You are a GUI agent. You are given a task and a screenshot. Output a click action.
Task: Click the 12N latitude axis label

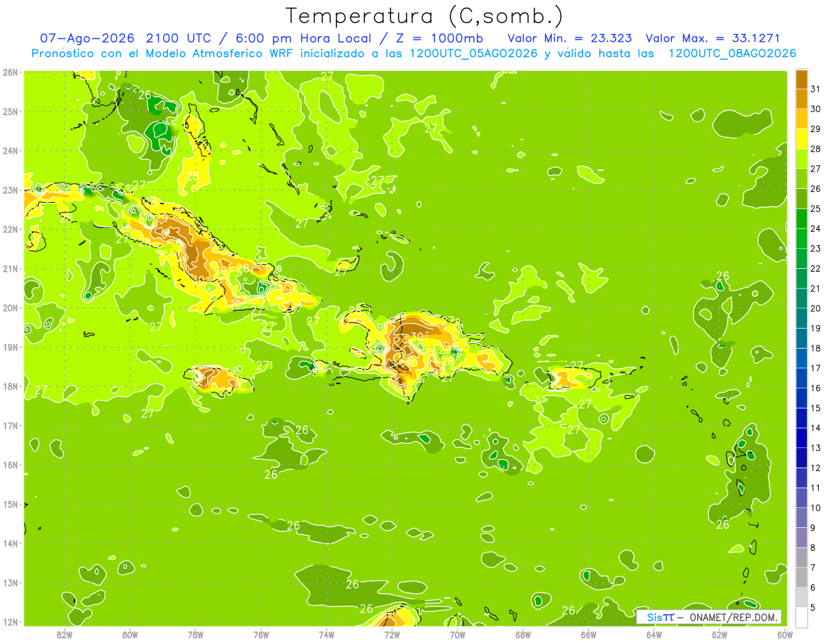(10, 622)
